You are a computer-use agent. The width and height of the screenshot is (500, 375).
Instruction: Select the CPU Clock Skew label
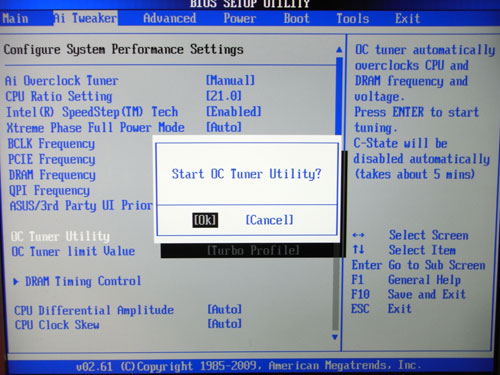click(x=57, y=325)
